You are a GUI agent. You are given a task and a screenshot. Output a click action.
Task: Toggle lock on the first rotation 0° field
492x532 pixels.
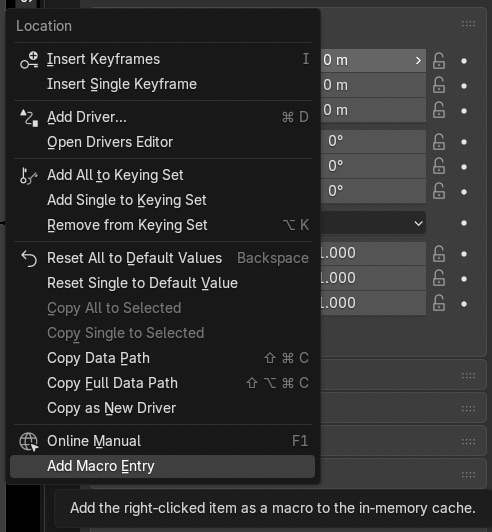(x=439, y=142)
